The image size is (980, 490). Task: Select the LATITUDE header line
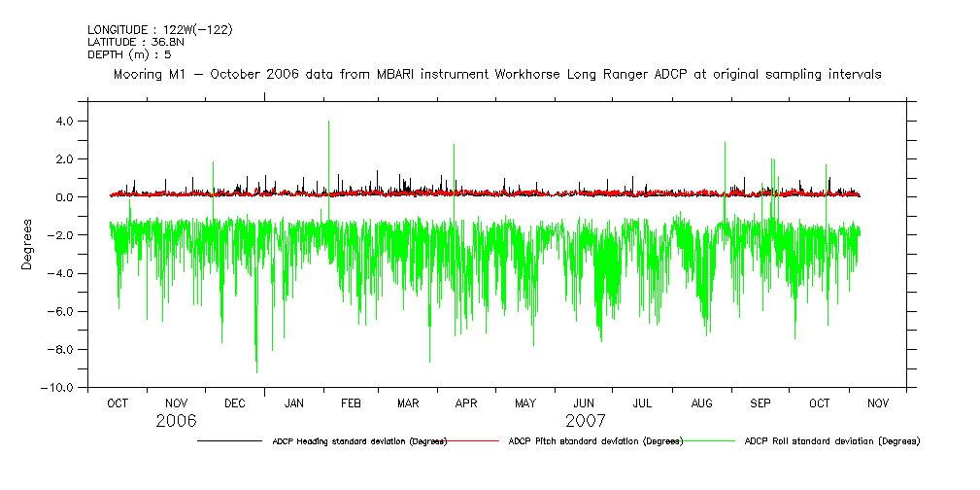click(129, 42)
